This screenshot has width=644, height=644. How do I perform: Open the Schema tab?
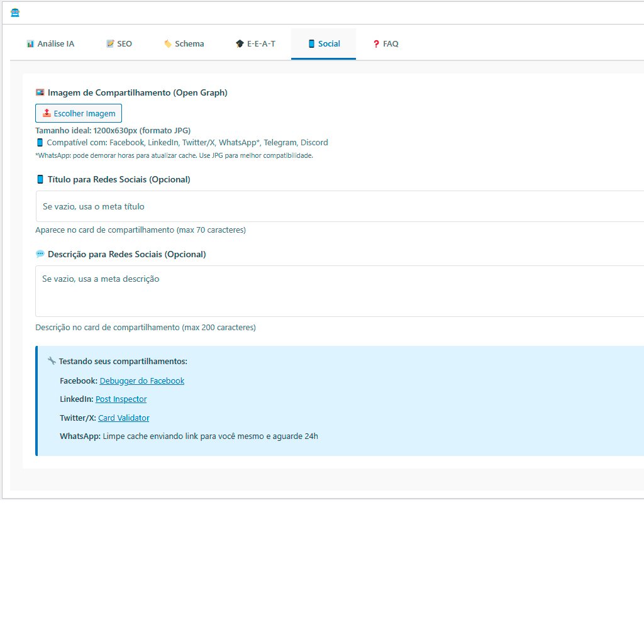(x=184, y=44)
